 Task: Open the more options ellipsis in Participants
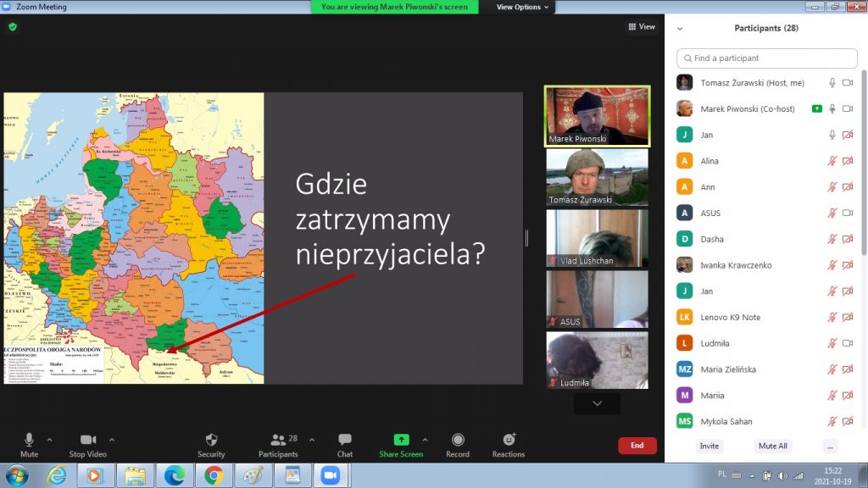[830, 446]
